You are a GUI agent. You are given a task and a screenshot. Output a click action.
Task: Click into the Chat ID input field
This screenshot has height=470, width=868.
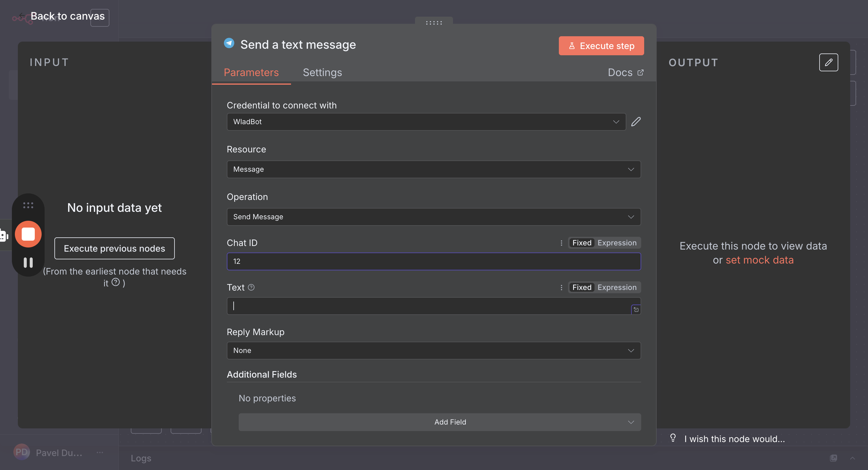click(433, 261)
